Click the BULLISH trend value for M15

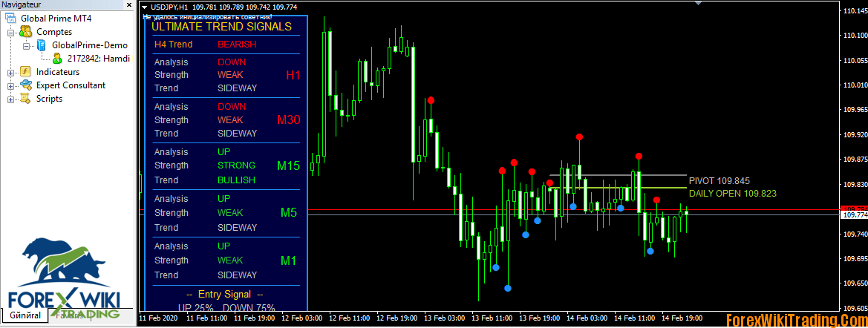pyautogui.click(x=236, y=180)
